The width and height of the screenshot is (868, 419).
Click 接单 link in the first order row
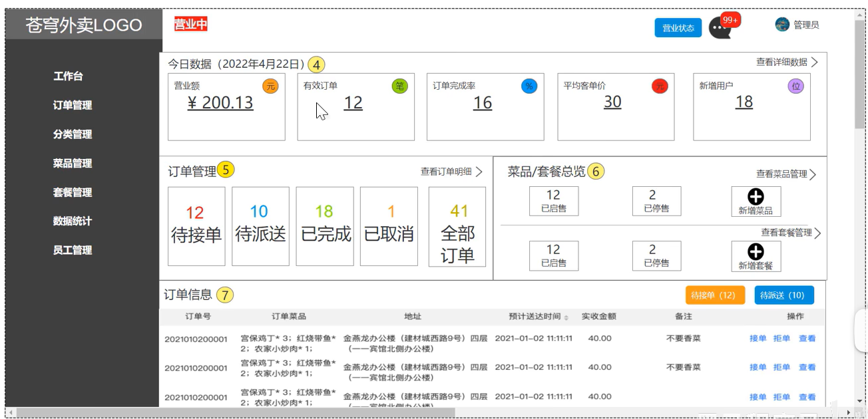(758, 339)
